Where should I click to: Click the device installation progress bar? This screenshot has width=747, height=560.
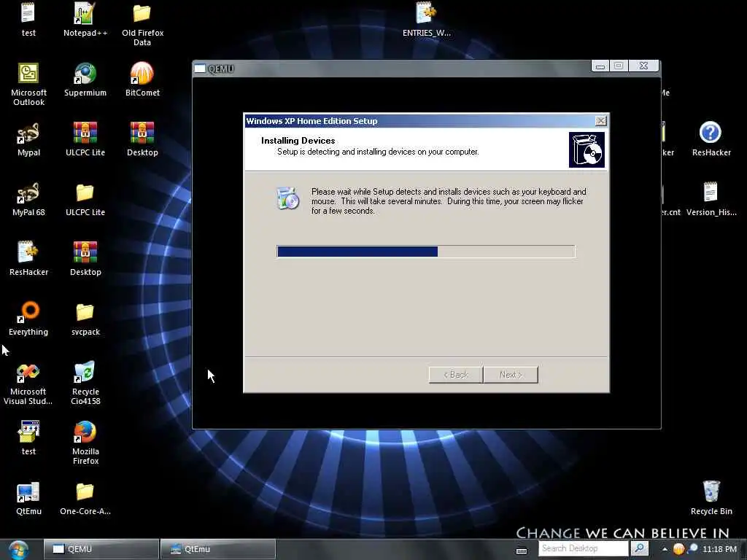coord(426,252)
